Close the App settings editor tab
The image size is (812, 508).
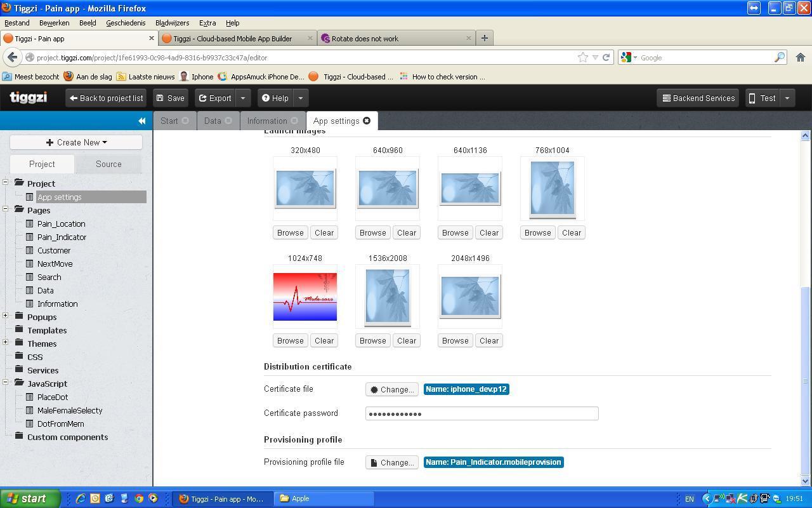click(367, 121)
